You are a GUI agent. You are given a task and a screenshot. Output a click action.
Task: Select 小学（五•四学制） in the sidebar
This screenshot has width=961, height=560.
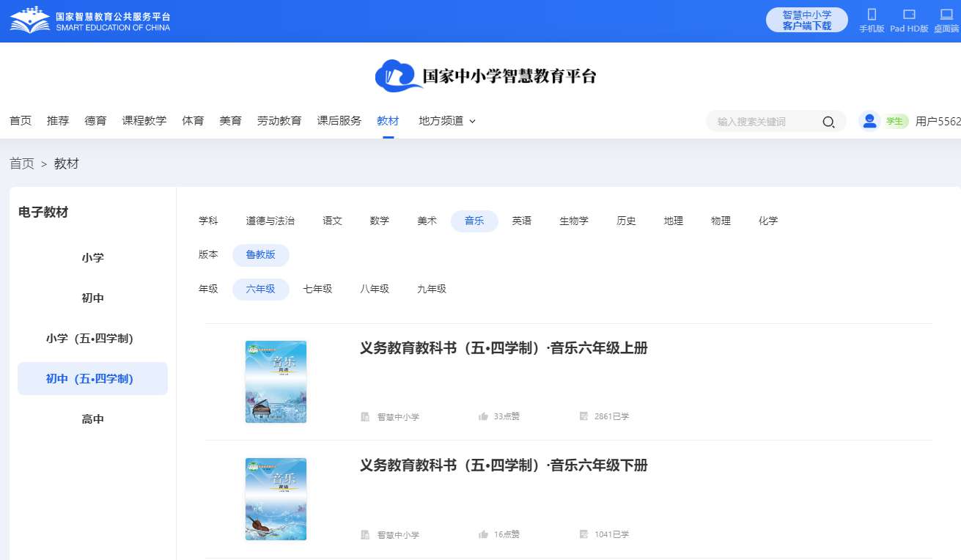(x=92, y=339)
